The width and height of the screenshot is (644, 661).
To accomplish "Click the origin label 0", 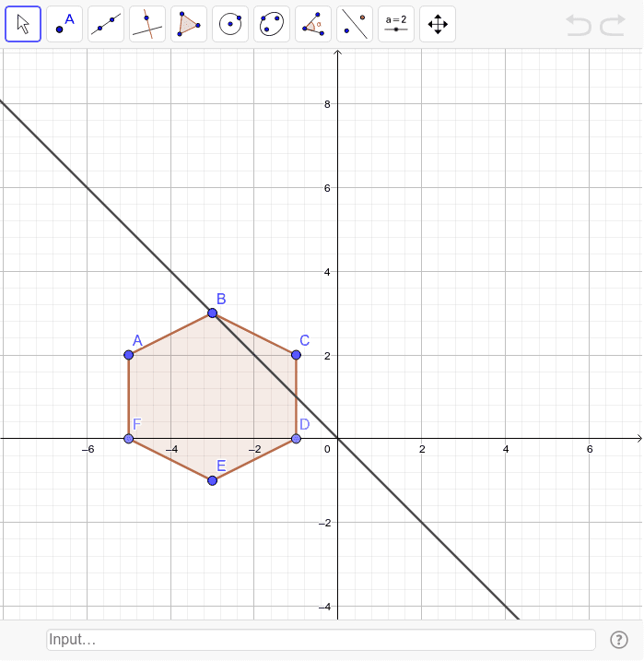I will 327,449.
